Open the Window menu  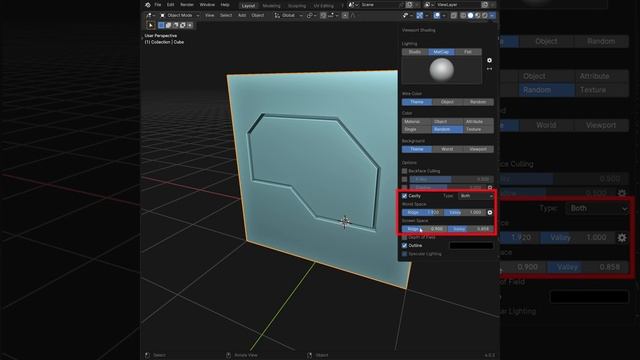pos(207,5)
